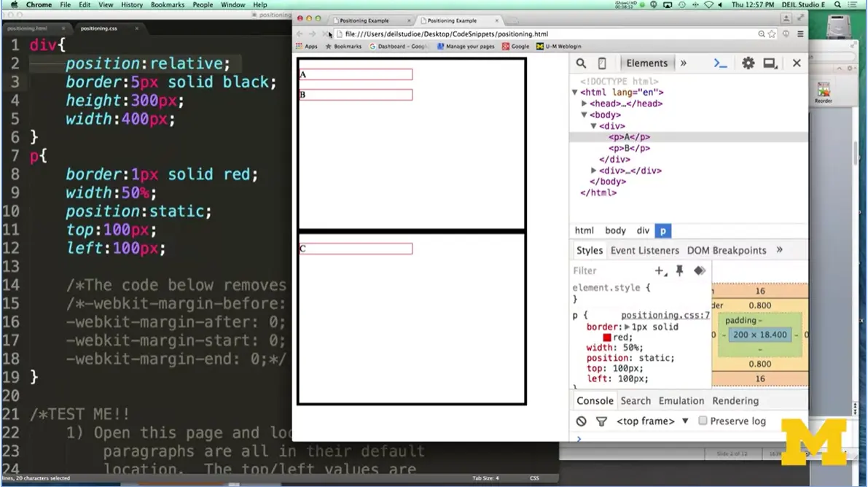Expand the second collapsed div node
The image size is (868, 487).
click(594, 171)
